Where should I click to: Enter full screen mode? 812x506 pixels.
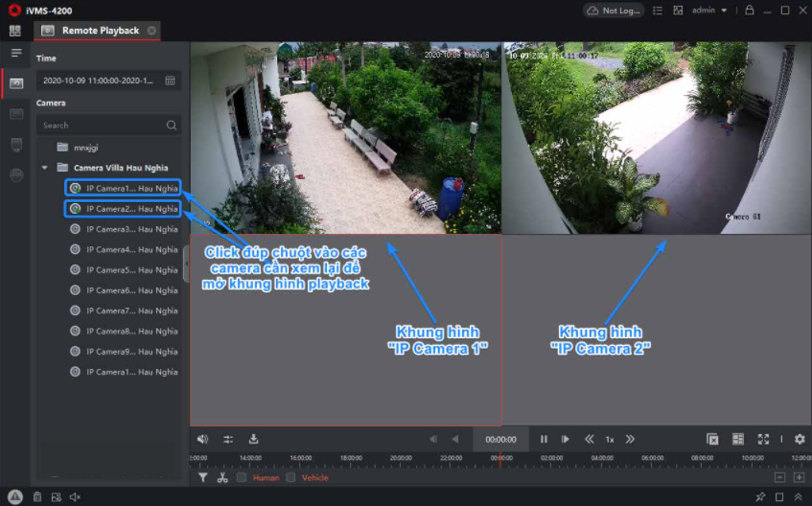click(x=763, y=439)
